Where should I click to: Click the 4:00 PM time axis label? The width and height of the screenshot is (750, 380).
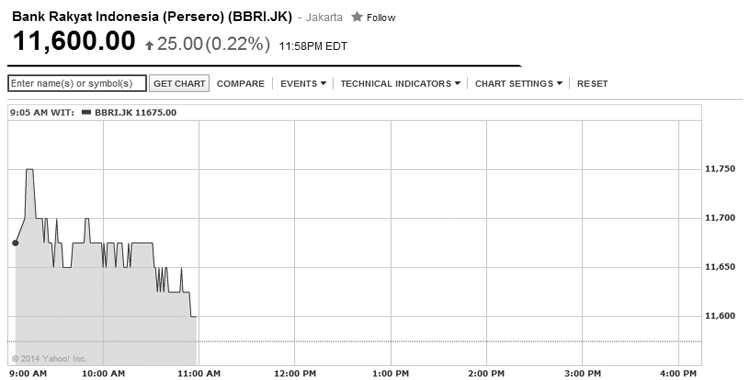[678, 373]
